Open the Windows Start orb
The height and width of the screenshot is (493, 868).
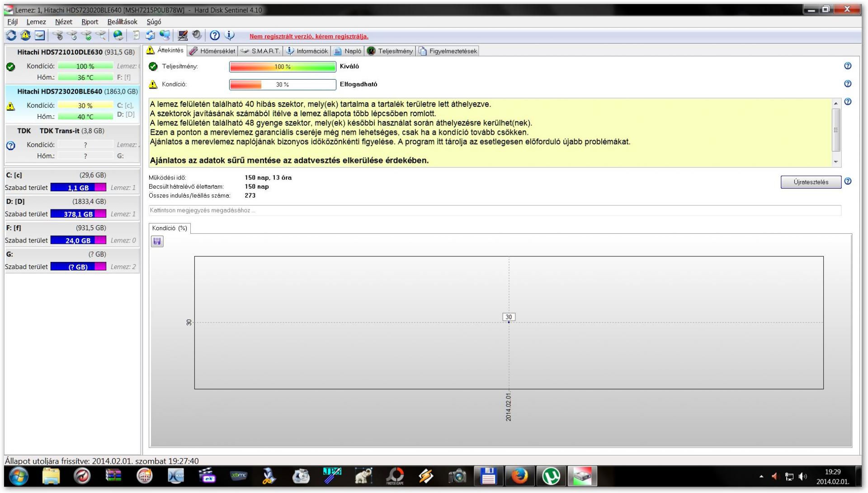click(19, 476)
